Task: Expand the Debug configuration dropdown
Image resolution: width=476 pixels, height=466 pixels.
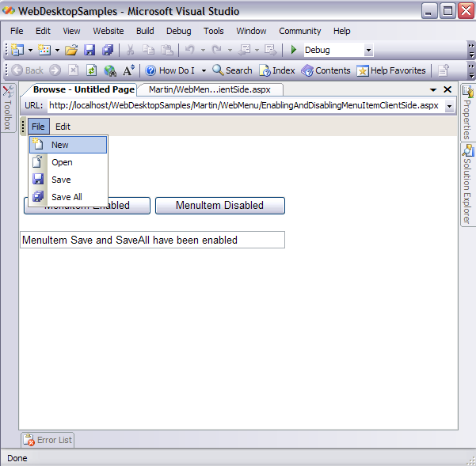Action: click(368, 51)
